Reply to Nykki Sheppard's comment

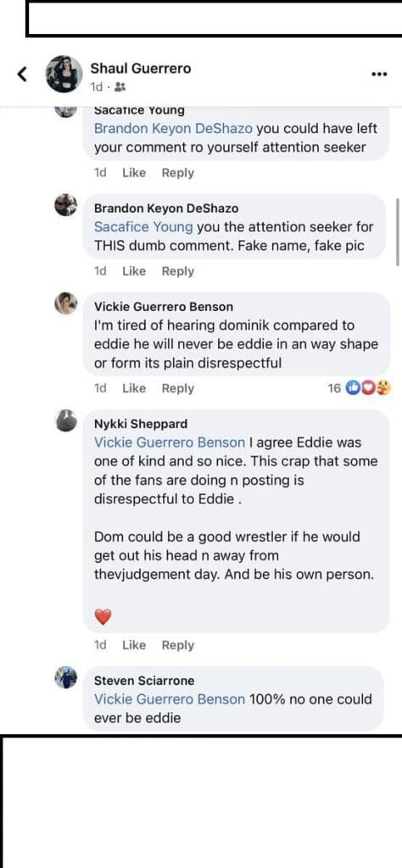coord(178,645)
